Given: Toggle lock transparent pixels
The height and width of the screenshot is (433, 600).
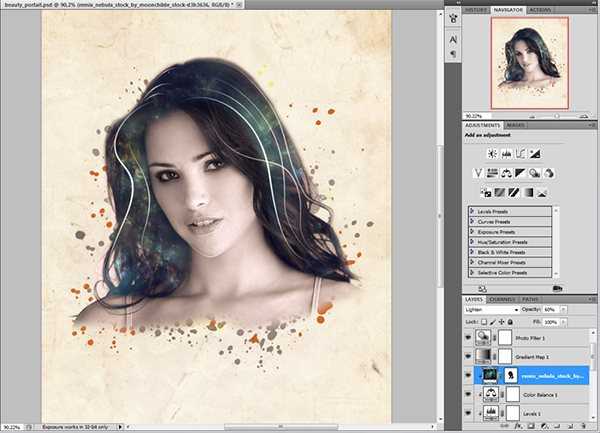Looking at the screenshot, I should (x=484, y=322).
